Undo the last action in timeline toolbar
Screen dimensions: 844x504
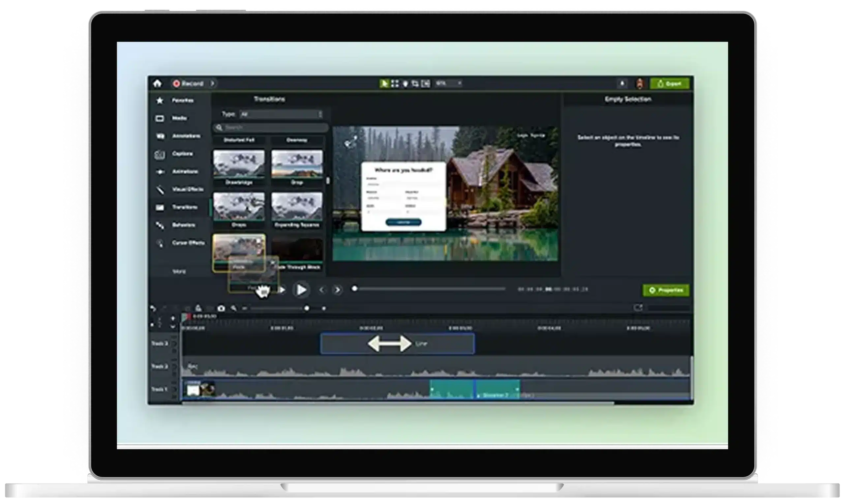153,309
